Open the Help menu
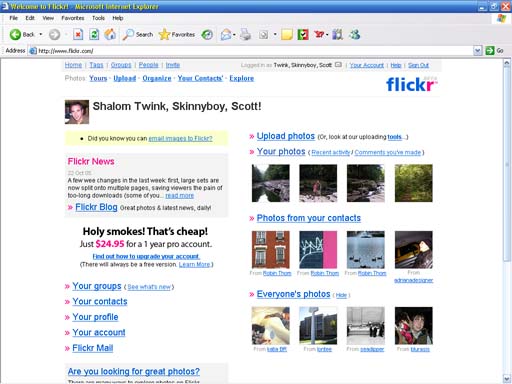This screenshot has width=512, height=384. point(118,18)
